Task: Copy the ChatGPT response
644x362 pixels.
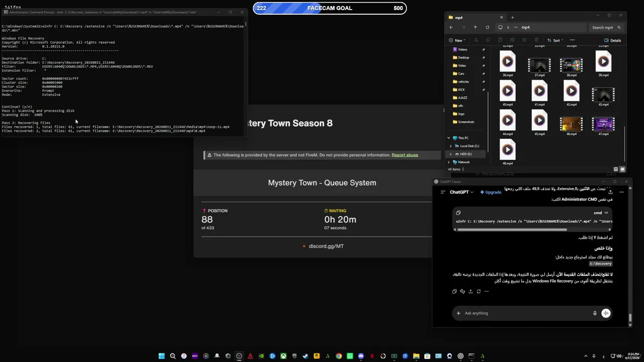Action: coord(454,292)
